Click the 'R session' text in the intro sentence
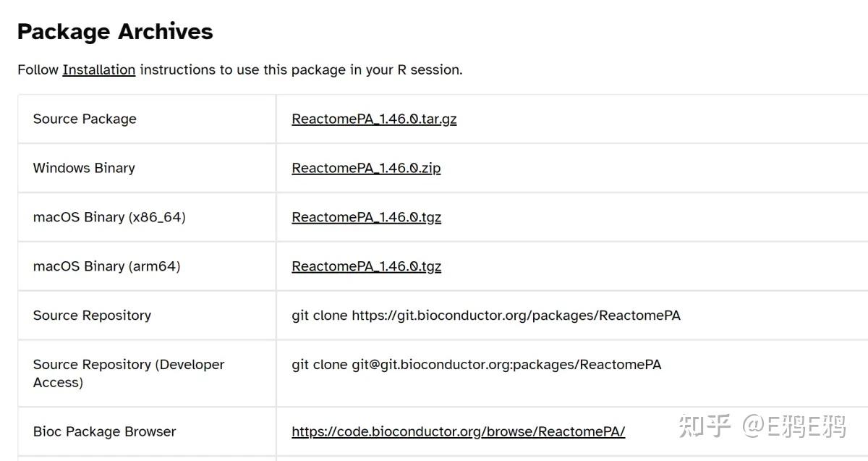Screen dimensions: 868x461 click(x=429, y=70)
